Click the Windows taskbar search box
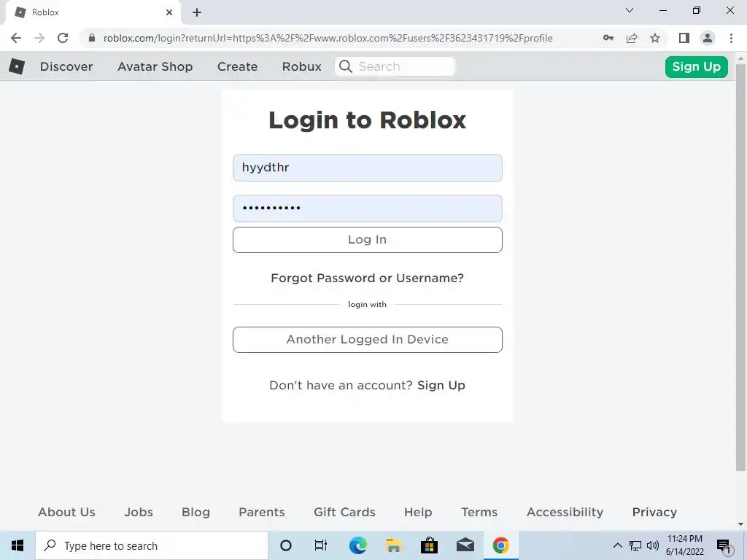747x560 pixels. pyautogui.click(x=152, y=545)
